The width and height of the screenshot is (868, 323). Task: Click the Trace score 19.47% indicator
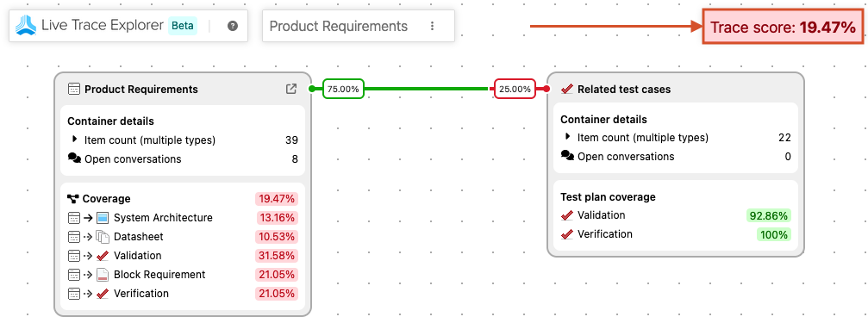[783, 27]
